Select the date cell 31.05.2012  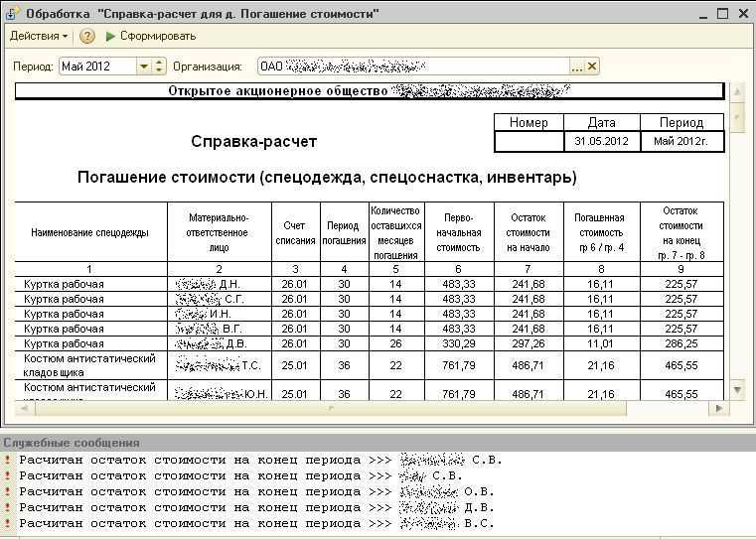coord(602,142)
